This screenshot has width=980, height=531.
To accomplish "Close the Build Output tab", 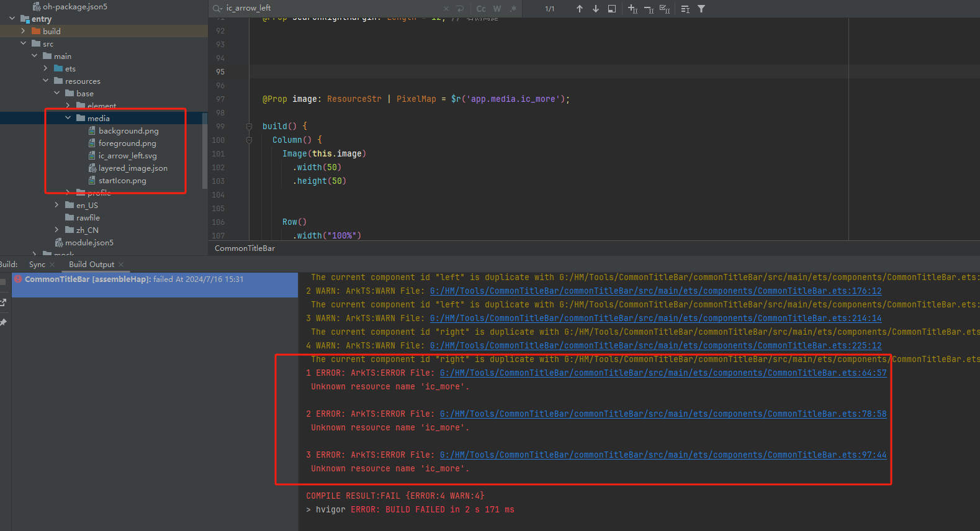I will pos(121,265).
